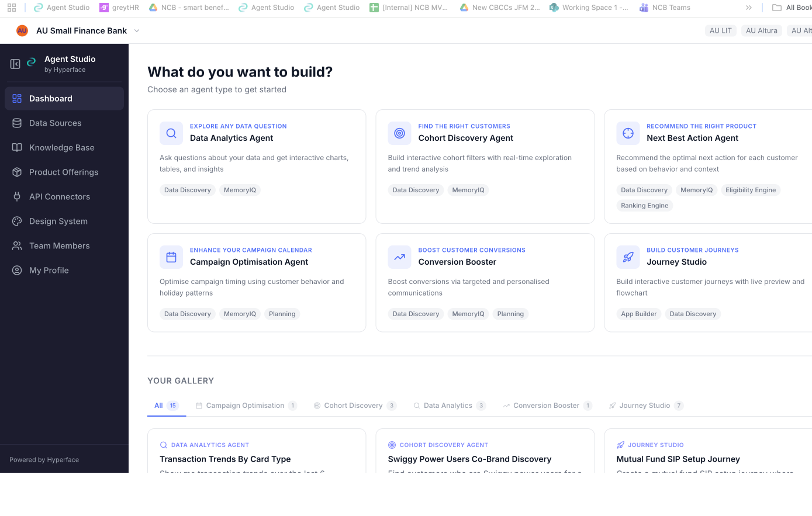This screenshot has width=812, height=516.
Task: Open the Journey Studio card
Action: [708, 283]
